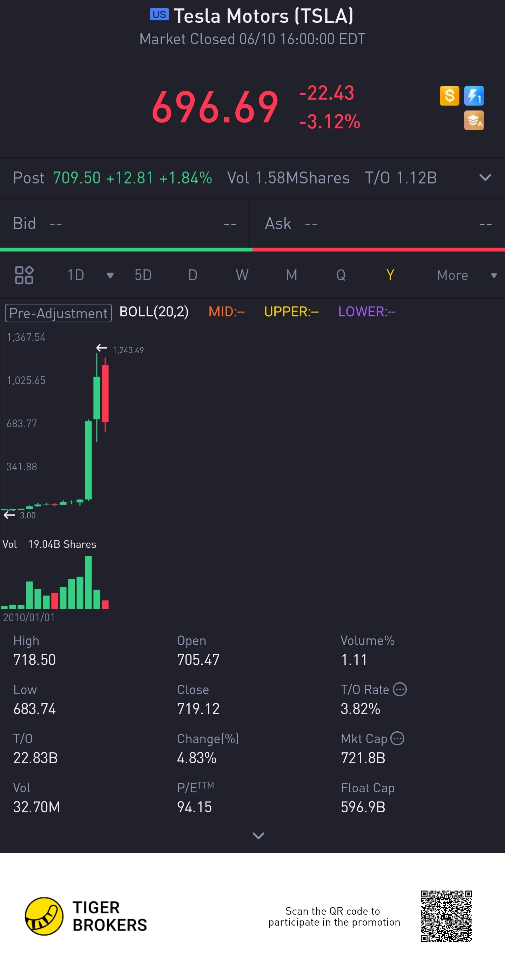Tap the orange stacked layers icon
Image resolution: width=505 pixels, height=980 pixels.
(474, 120)
